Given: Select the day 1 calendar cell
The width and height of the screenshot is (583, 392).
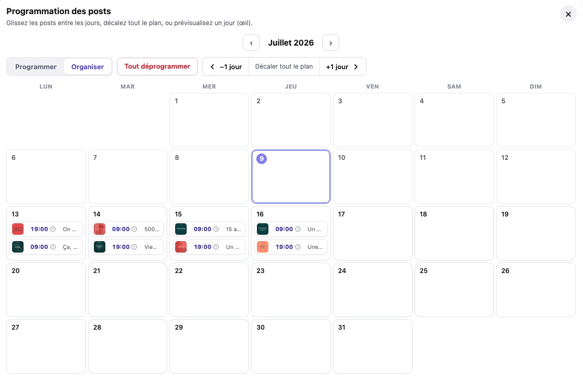Looking at the screenshot, I should [209, 120].
